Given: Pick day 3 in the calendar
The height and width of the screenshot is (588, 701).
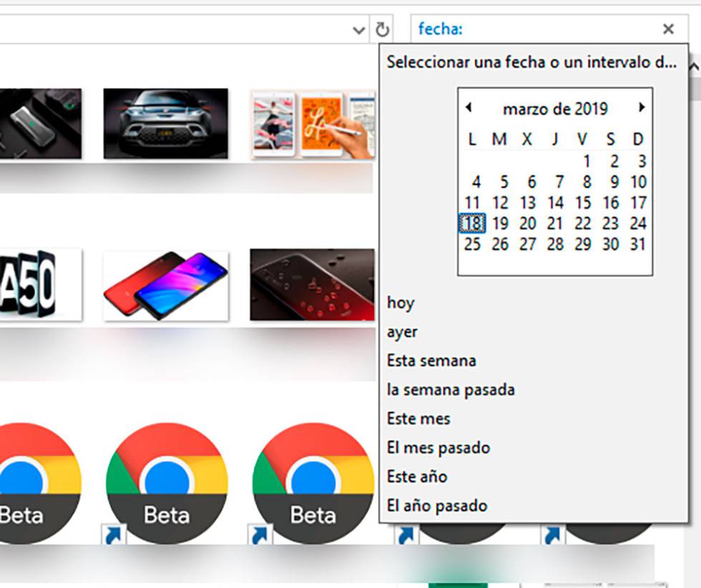Looking at the screenshot, I should point(642,161).
